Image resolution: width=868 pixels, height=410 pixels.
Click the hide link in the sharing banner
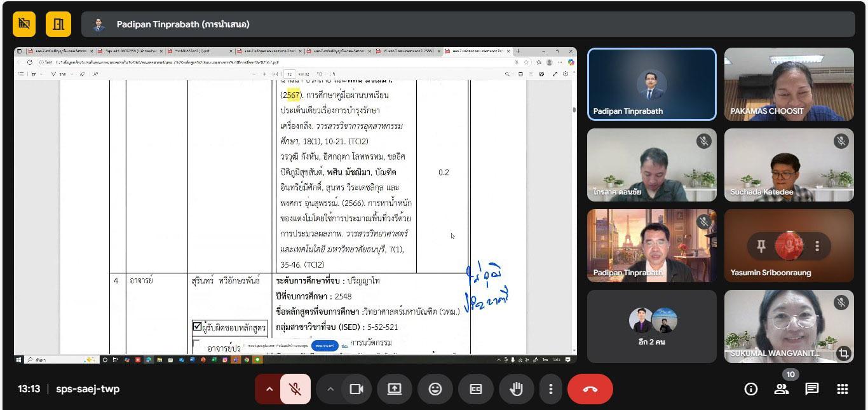pyautogui.click(x=345, y=346)
